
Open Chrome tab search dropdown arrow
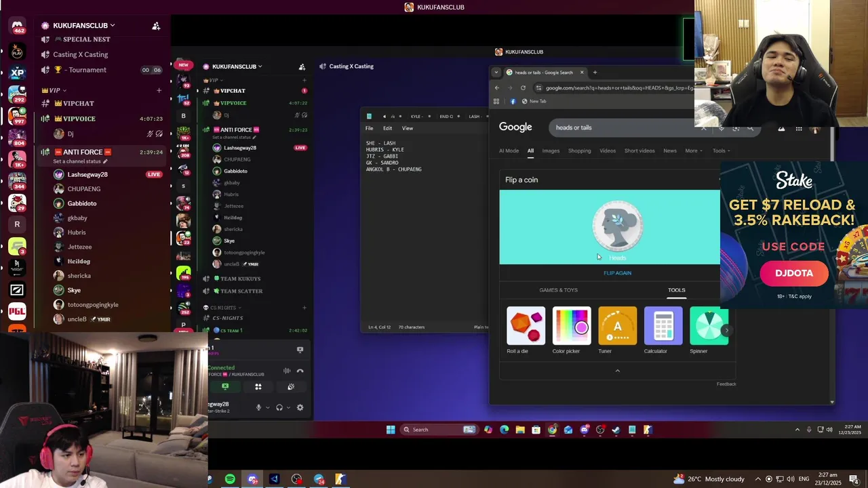(496, 73)
